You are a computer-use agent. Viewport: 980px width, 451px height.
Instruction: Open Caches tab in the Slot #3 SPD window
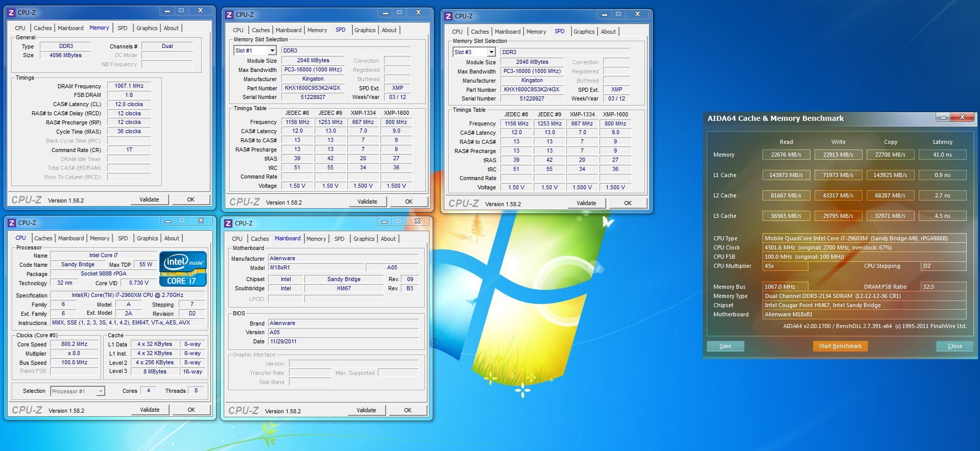tap(480, 32)
